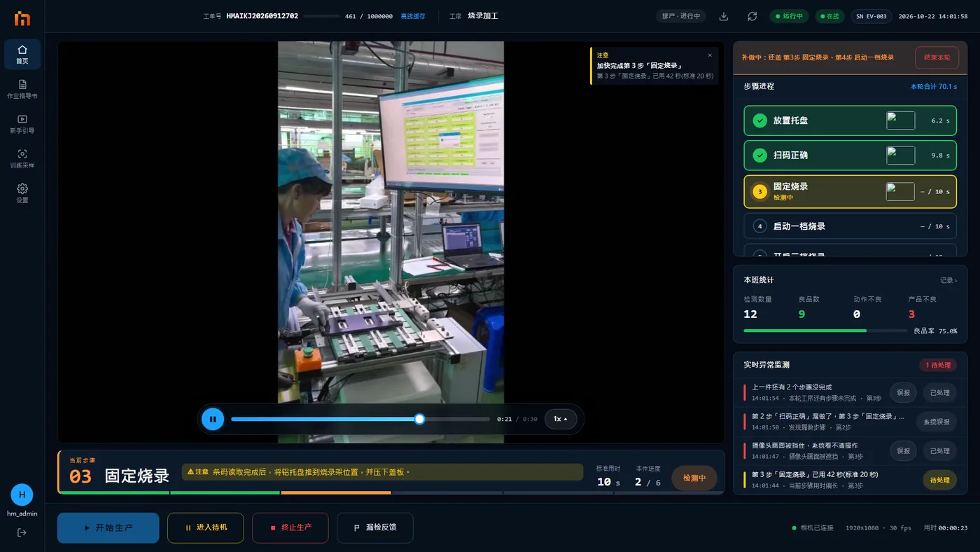Viewport: 980px width, 552px height.
Task: Open the 作业指导书 work instructions page
Action: (22, 89)
